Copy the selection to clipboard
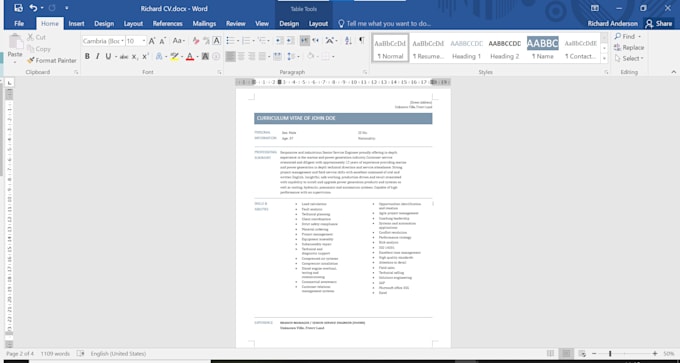 coord(39,49)
